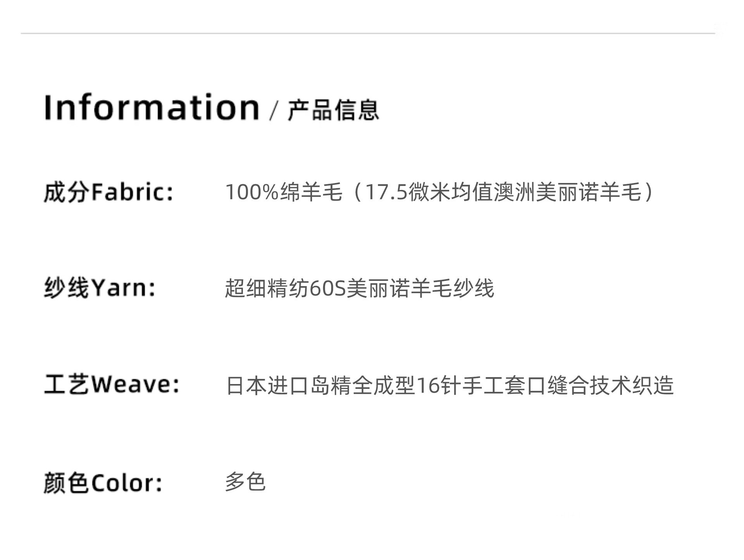This screenshot has width=744, height=560.
Task: Click the 超细精纺 text in the yarn row
Action: click(x=267, y=289)
